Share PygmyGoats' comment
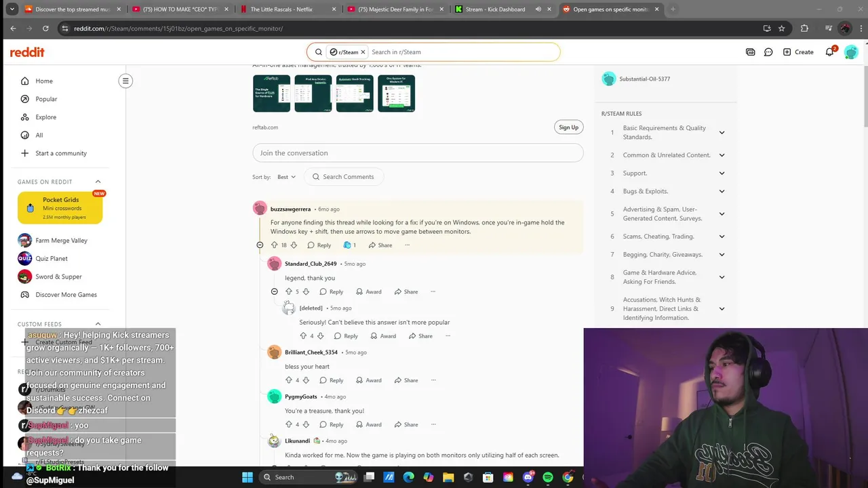The width and height of the screenshot is (868, 488). pyautogui.click(x=406, y=424)
